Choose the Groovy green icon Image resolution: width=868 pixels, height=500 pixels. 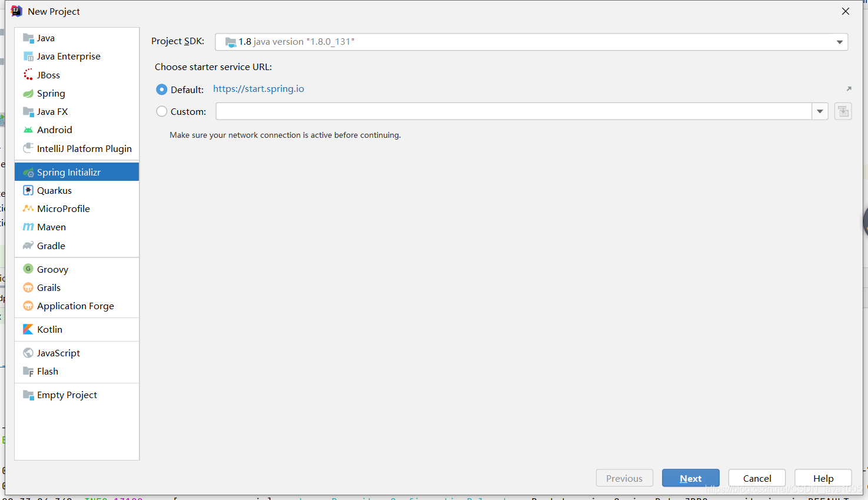[x=28, y=269]
